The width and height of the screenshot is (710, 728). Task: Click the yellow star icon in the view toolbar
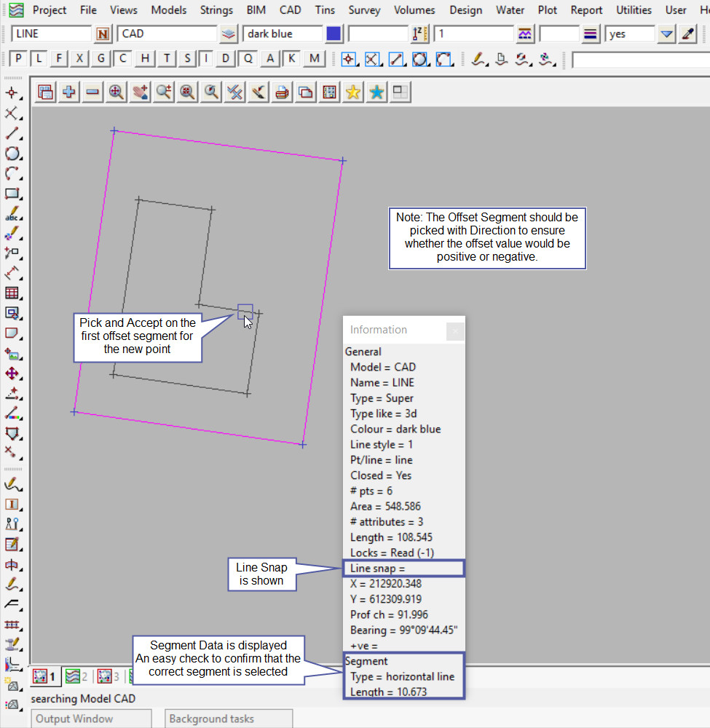(x=353, y=92)
